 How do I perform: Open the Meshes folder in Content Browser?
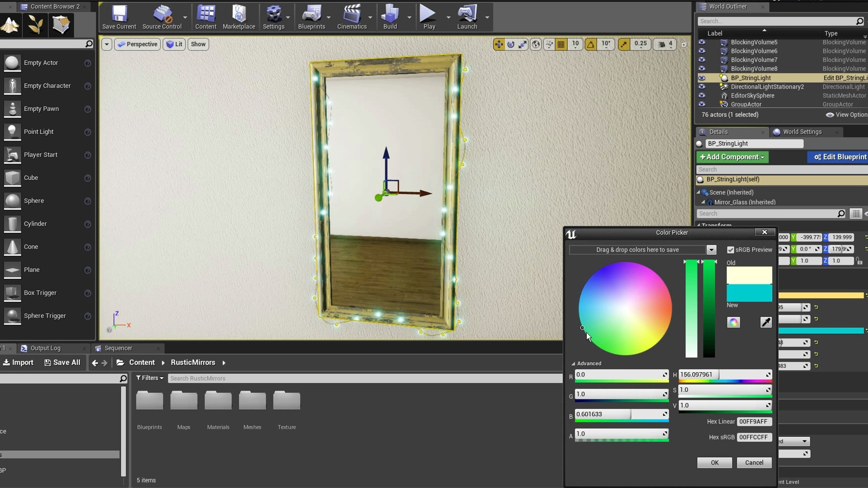click(x=252, y=401)
